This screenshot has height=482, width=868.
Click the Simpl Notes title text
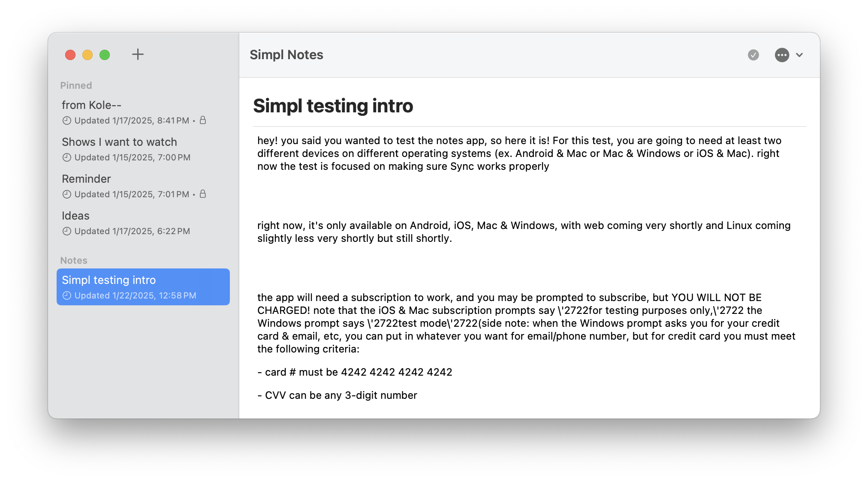pyautogui.click(x=286, y=55)
